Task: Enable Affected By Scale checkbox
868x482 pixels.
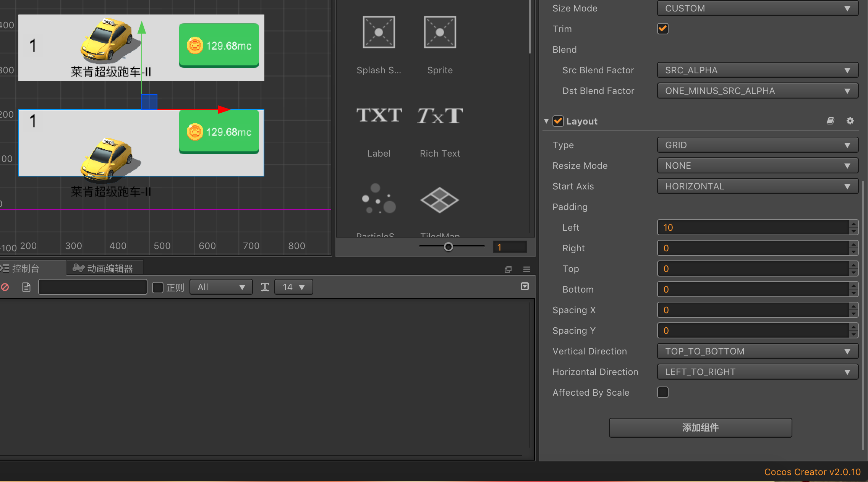Action: [x=663, y=392]
